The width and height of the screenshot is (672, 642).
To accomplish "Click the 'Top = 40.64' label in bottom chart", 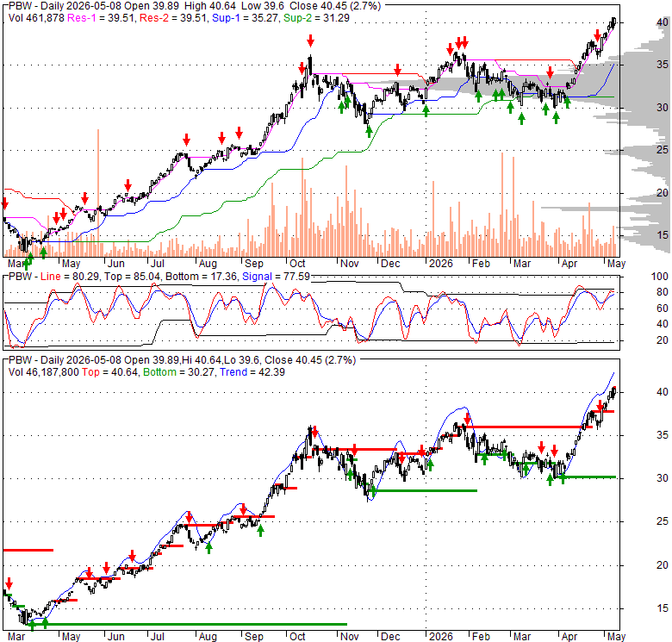I will 110,372.
